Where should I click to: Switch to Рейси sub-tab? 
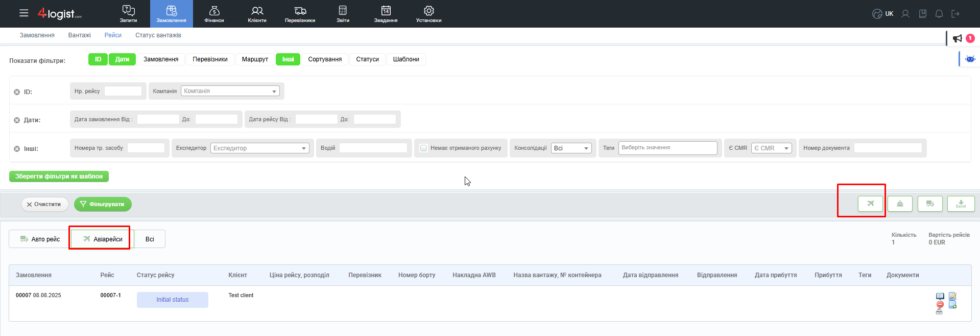click(113, 35)
